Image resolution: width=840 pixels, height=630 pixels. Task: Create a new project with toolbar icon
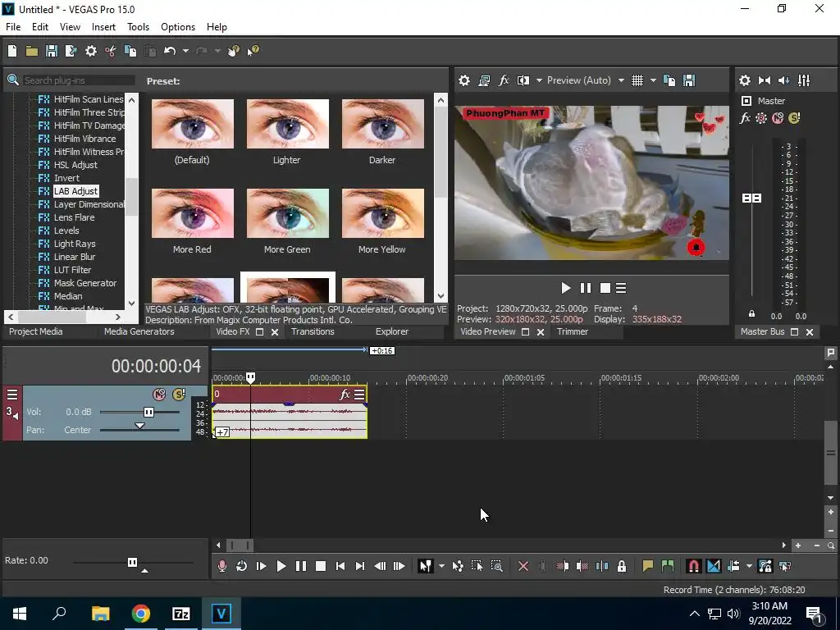[x=12, y=51]
